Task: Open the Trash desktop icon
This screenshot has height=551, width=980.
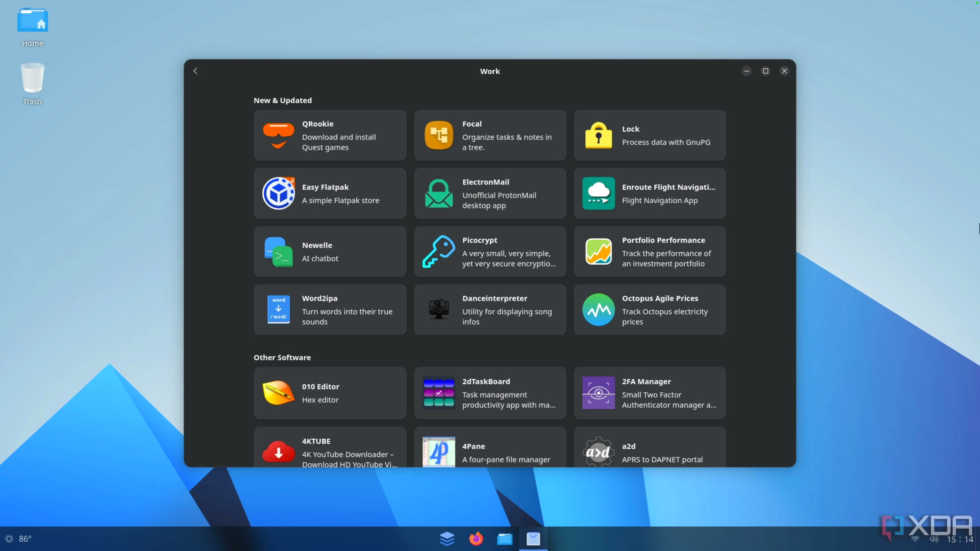Action: (32, 84)
